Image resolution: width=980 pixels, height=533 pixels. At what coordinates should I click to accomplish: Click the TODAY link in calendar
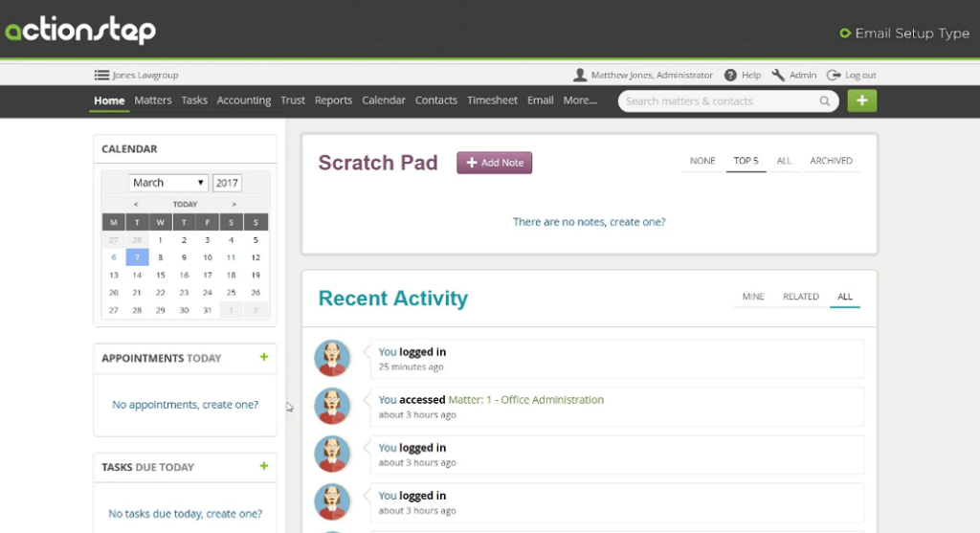tap(185, 205)
